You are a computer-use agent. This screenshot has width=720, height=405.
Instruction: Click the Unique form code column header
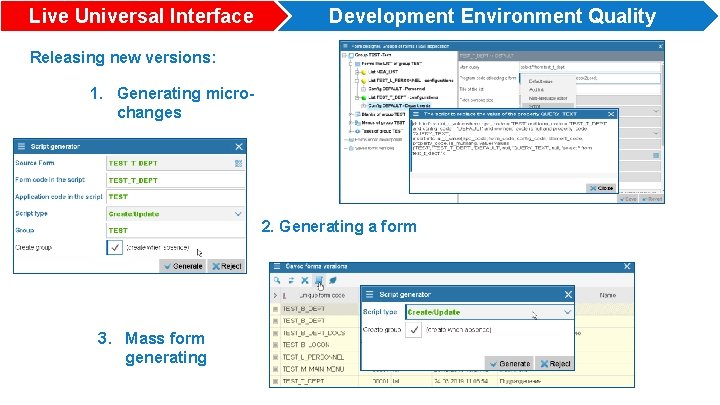tap(322, 295)
